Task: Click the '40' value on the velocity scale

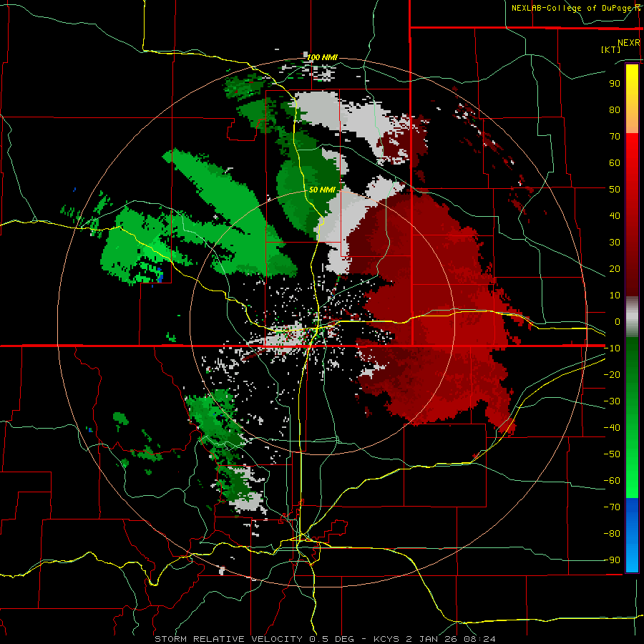Action: (x=615, y=215)
